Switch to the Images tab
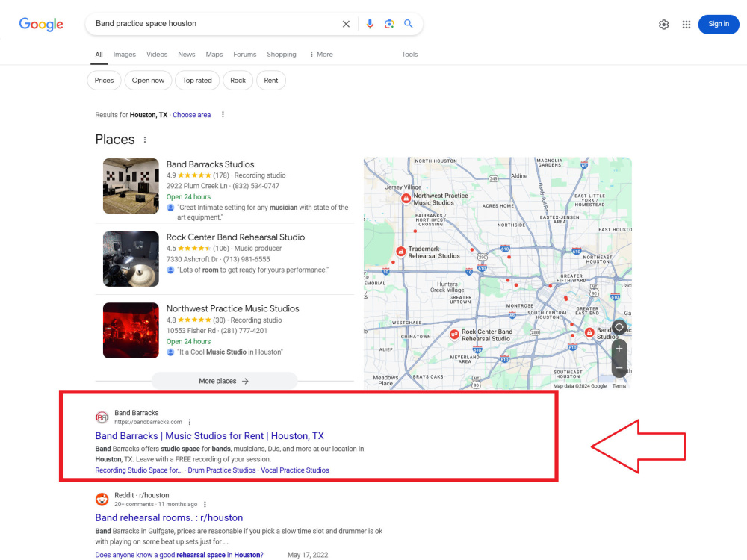This screenshot has height=560, width=747. (124, 55)
